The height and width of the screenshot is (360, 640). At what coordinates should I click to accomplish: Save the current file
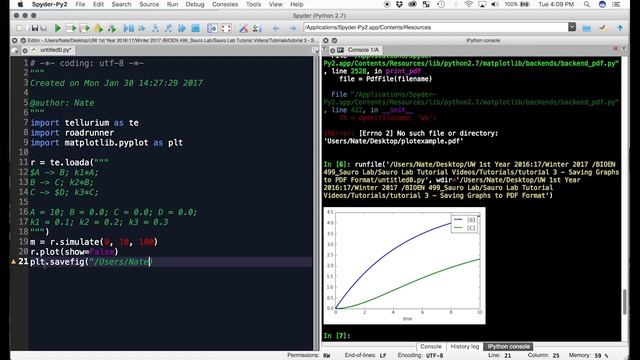(x=35, y=28)
